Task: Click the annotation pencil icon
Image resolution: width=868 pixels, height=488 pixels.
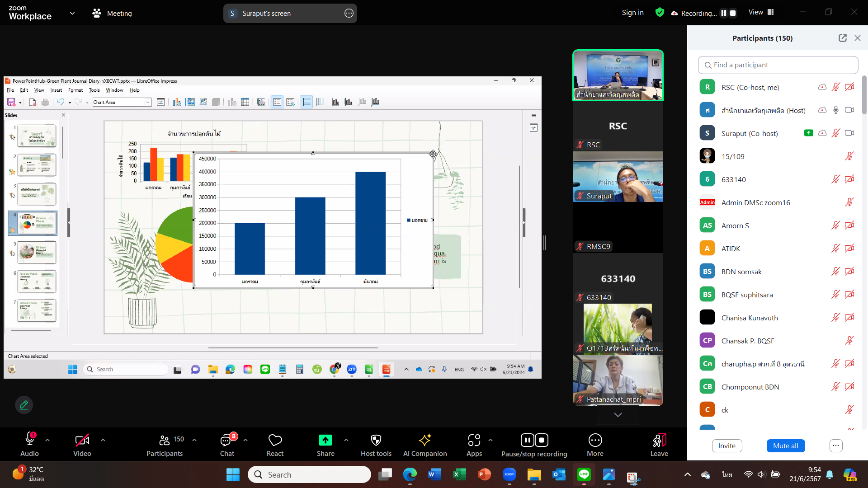Action: coord(24,405)
